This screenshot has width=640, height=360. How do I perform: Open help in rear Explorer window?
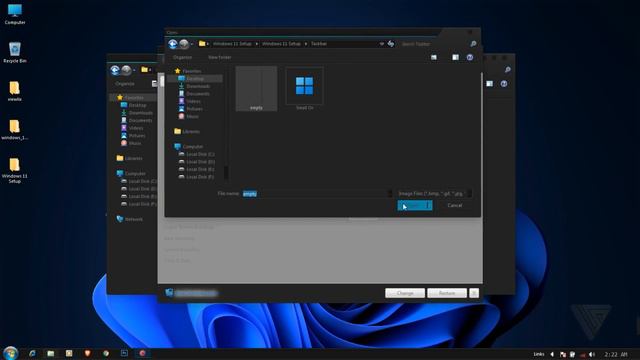(x=504, y=84)
